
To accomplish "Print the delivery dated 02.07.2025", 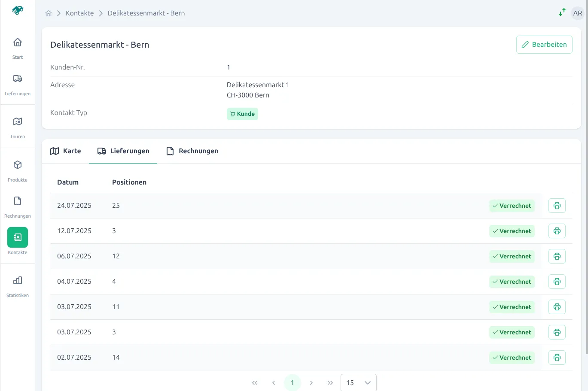I will (557, 358).
